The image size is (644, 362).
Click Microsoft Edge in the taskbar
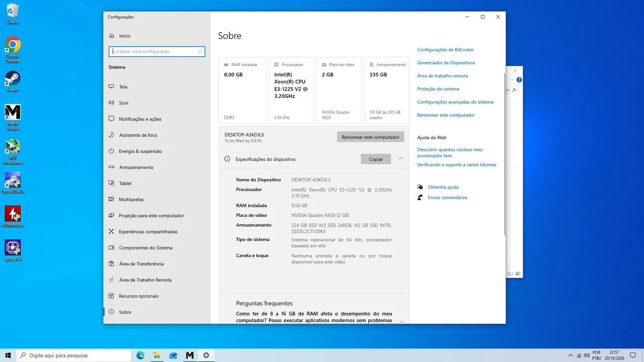pos(140,355)
